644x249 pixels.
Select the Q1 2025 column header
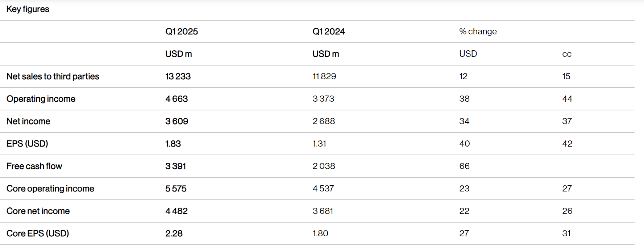point(182,31)
